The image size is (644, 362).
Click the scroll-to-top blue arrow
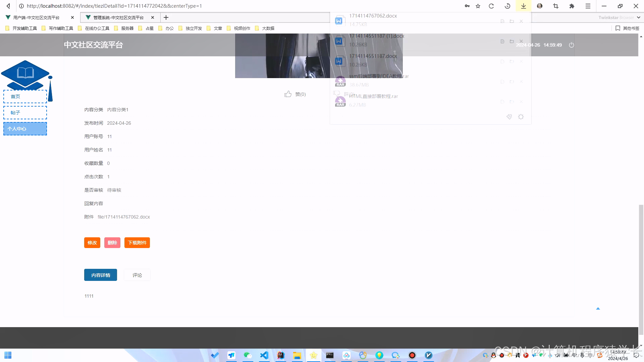point(598,308)
